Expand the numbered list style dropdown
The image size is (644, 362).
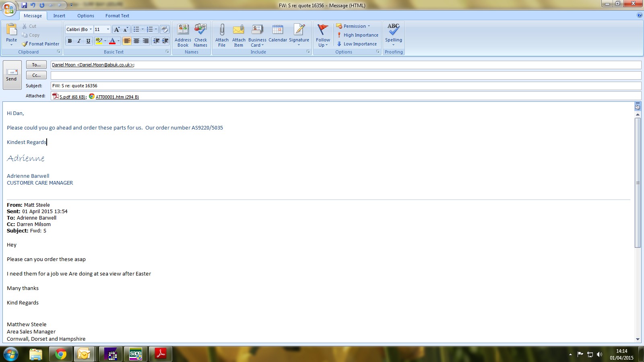(x=156, y=29)
